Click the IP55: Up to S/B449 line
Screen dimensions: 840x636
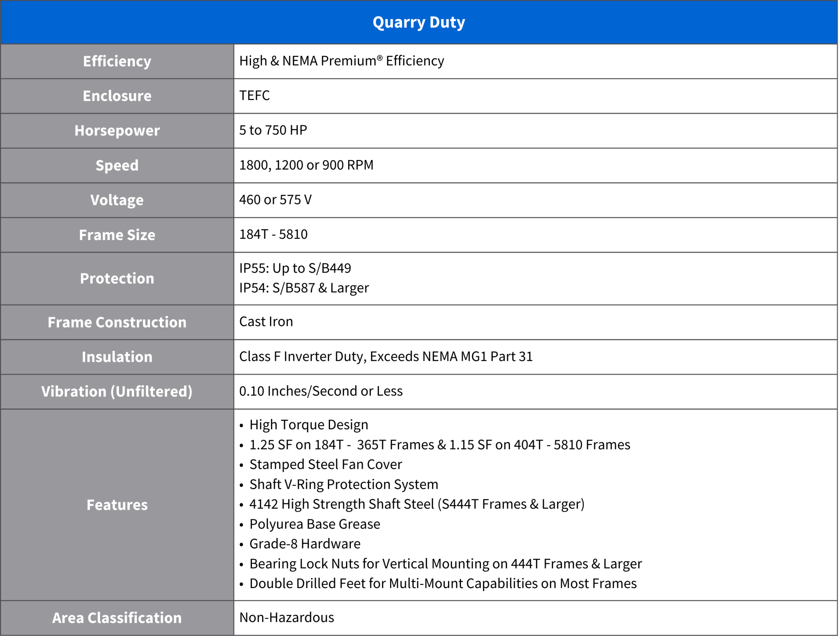point(295,268)
